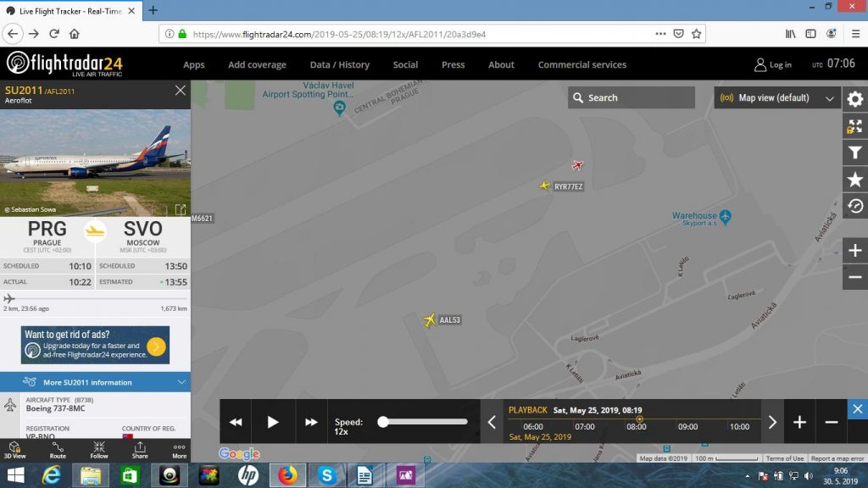The height and width of the screenshot is (488, 868).
Task: Open a new browser tab
Action: tap(153, 10)
